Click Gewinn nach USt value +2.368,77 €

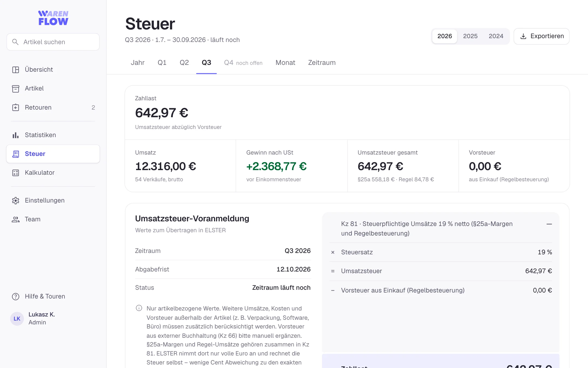(x=276, y=166)
